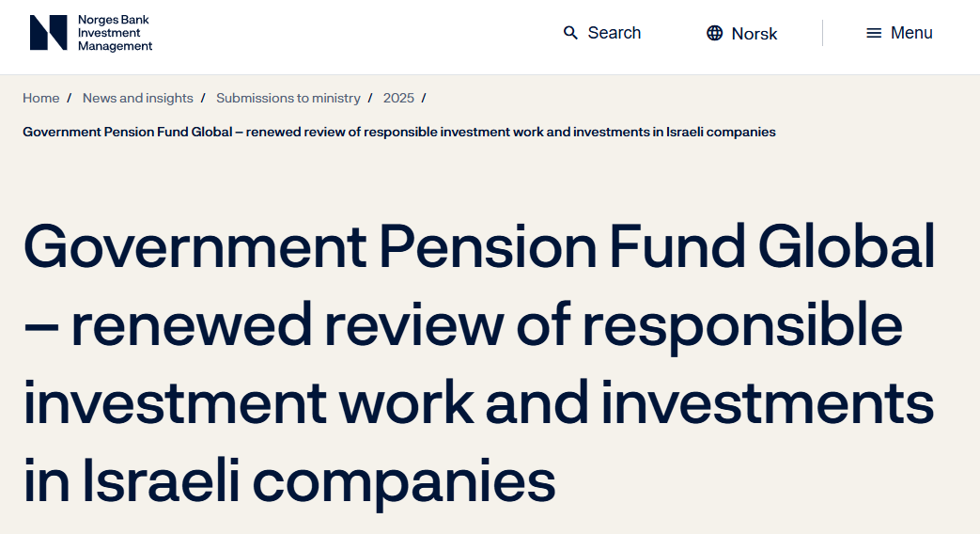
Task: Click the slash separator after Home breadcrumb
Action: pyautogui.click(x=70, y=98)
